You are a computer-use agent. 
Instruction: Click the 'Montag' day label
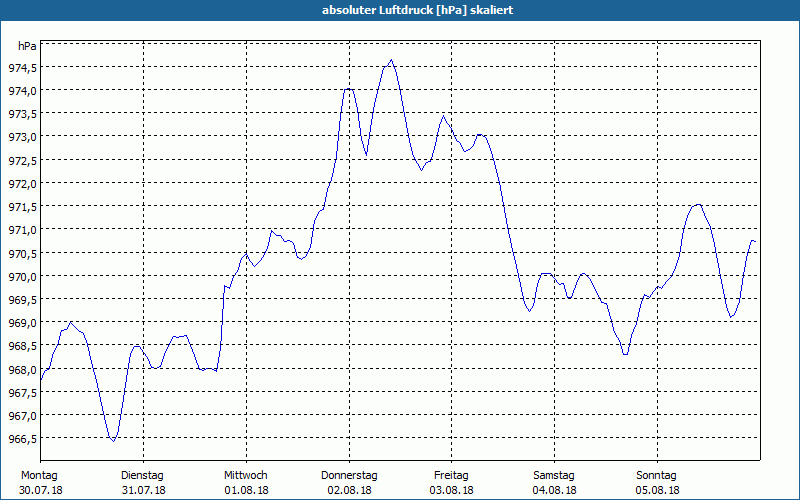[39, 476]
